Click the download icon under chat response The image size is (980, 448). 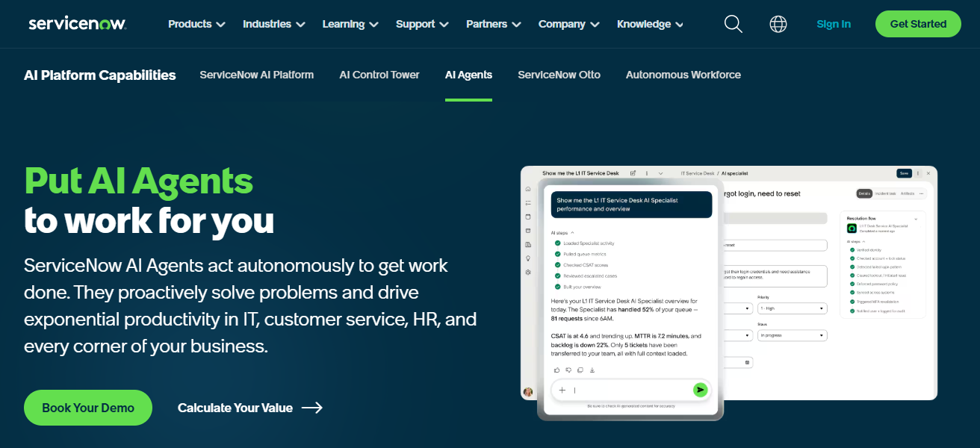[592, 370]
